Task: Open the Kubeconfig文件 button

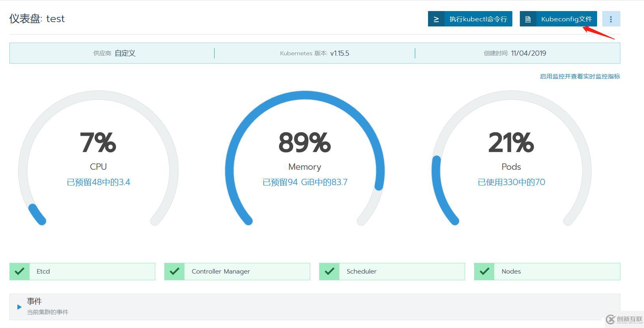Action: (558, 19)
